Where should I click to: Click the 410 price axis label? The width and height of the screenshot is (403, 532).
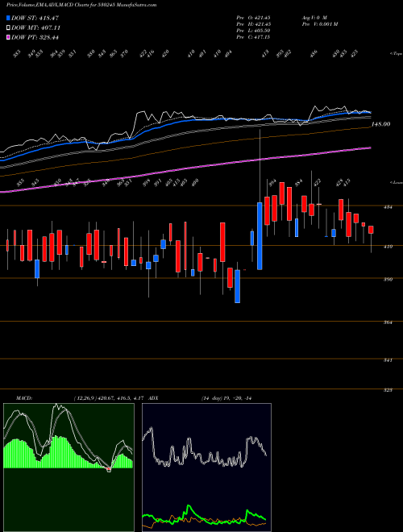[x=389, y=247]
